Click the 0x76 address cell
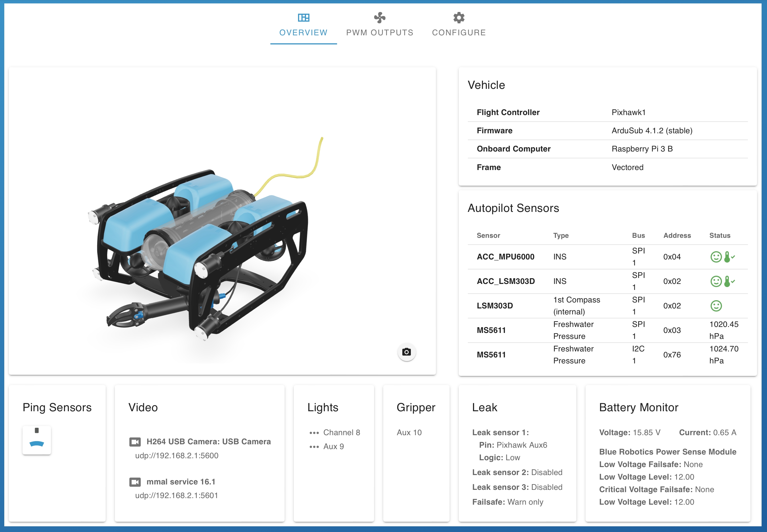Screen dimensions: 767x532 click(672, 355)
